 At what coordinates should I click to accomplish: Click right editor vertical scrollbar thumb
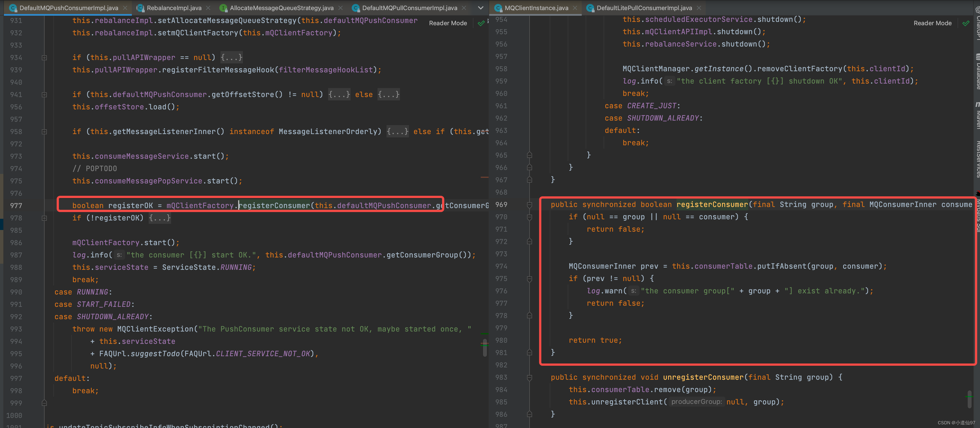(969, 399)
